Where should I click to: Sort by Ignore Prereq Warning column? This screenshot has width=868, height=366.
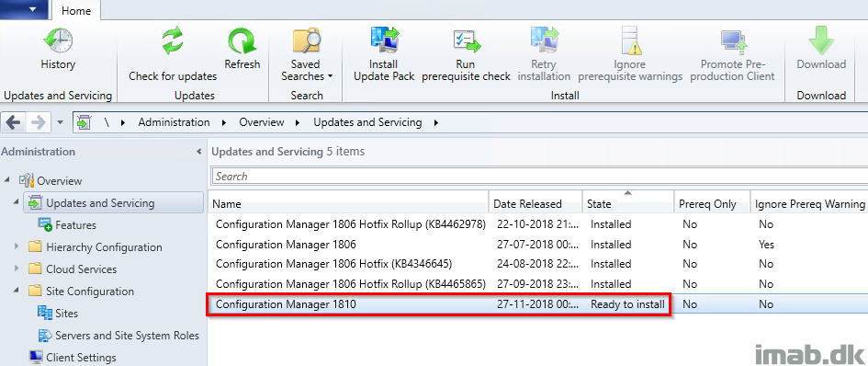[x=809, y=204]
